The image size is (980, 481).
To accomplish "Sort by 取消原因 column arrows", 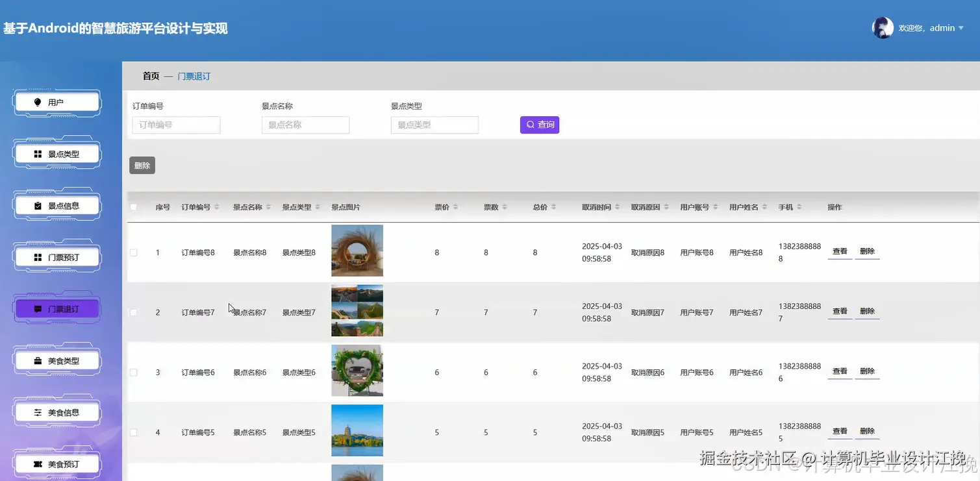I will tap(666, 207).
